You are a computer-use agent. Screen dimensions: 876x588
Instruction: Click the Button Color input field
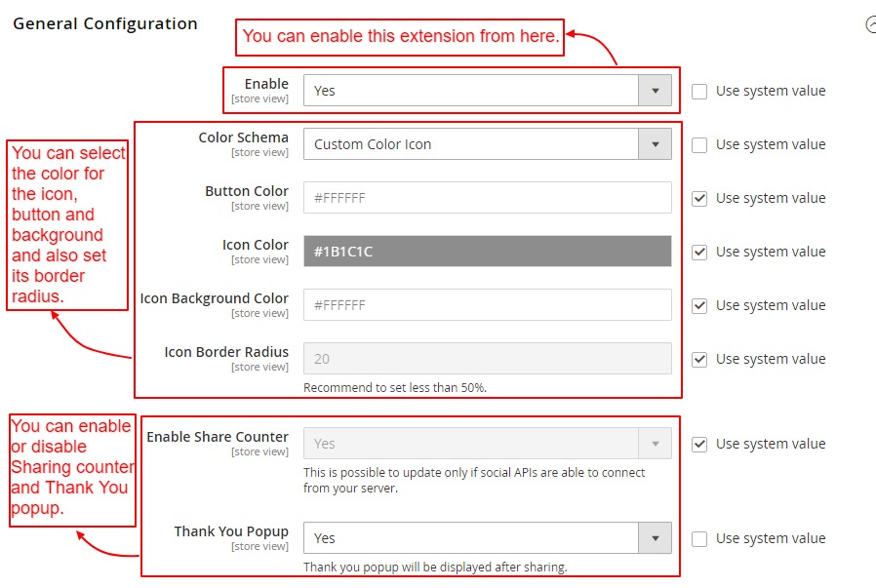pos(487,198)
